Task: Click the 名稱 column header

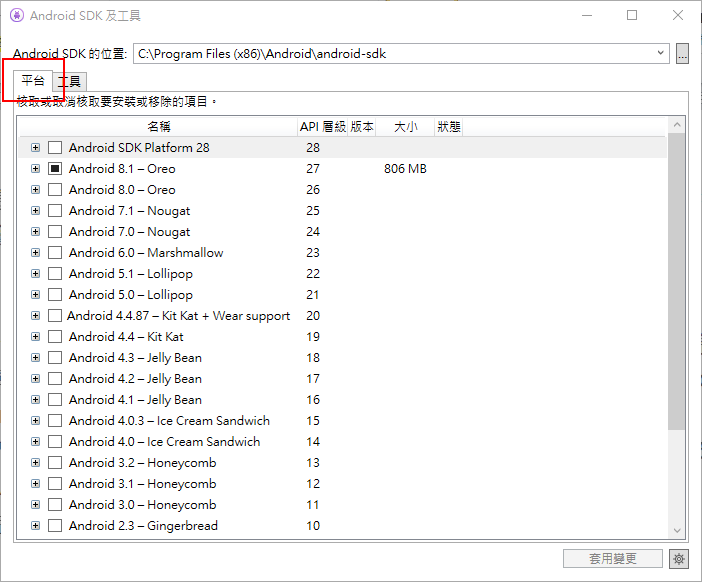Action: (x=158, y=127)
